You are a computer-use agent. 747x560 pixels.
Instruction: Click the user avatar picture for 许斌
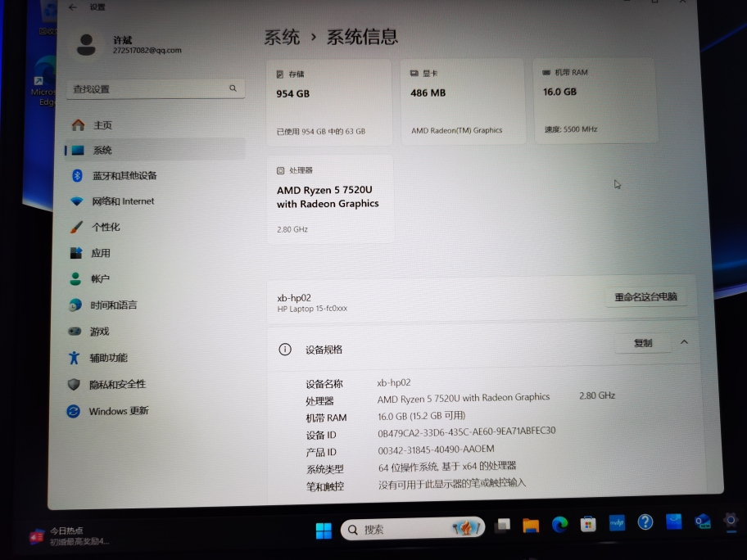[86, 45]
